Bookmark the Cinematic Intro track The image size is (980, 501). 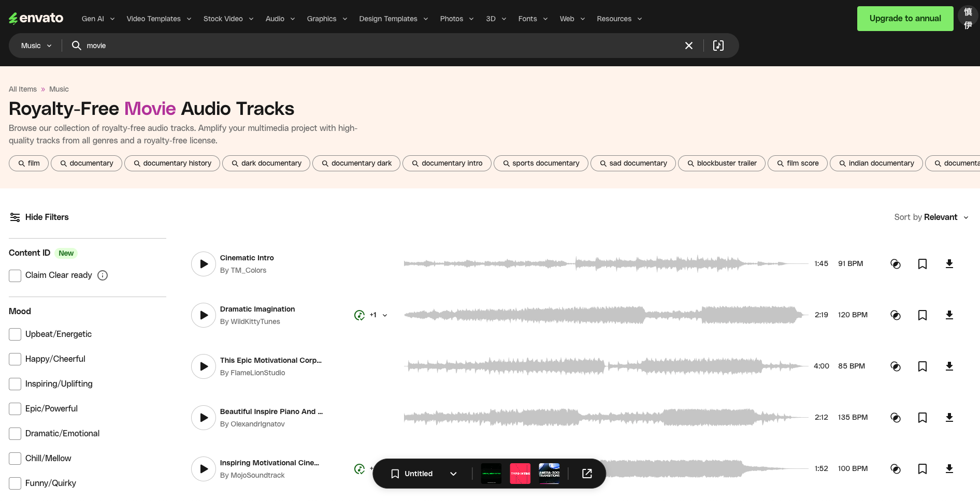click(922, 264)
